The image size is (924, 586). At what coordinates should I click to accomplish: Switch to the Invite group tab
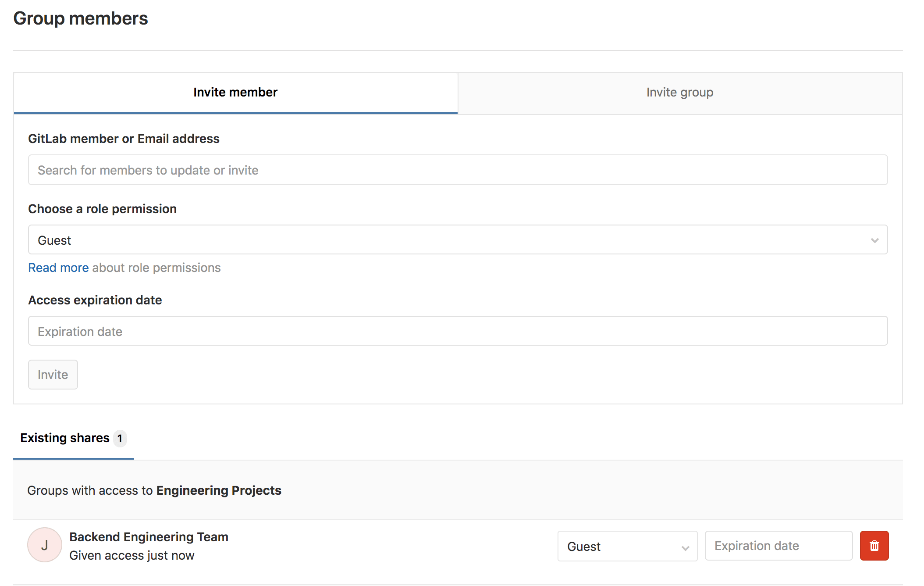(680, 93)
